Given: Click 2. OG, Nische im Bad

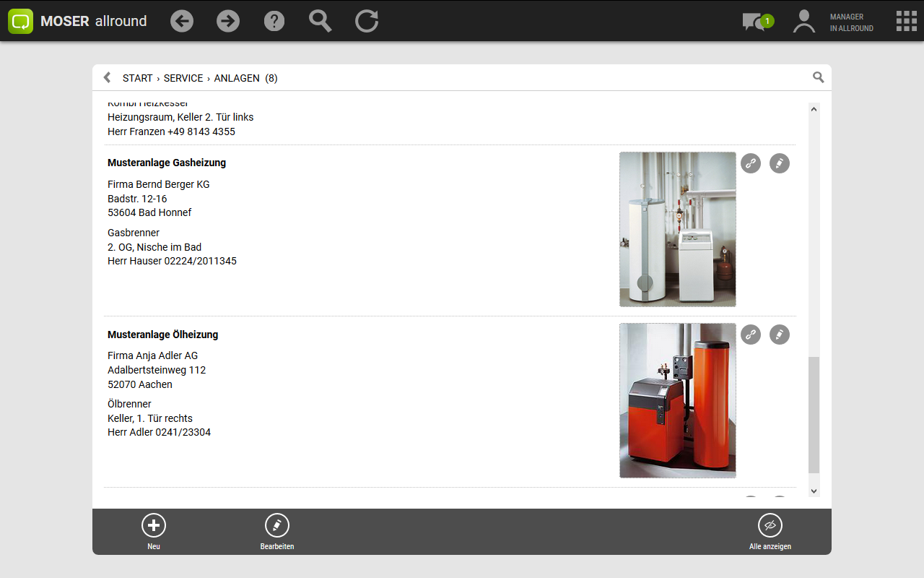Looking at the screenshot, I should pyautogui.click(x=154, y=247).
